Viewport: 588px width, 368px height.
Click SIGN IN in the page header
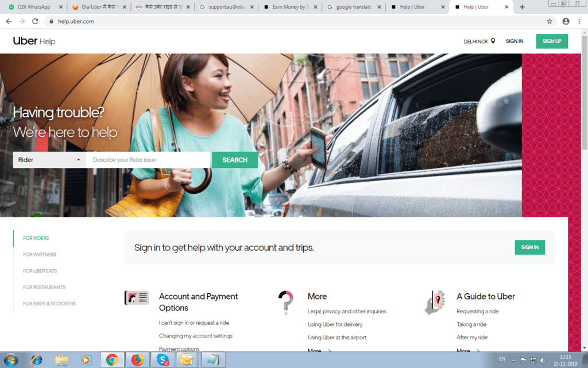pos(514,41)
